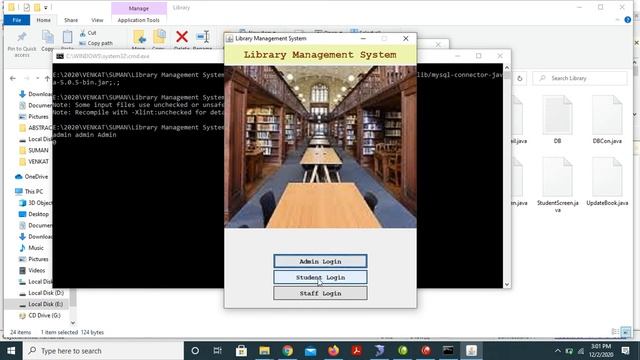Select the UpdateBook.java file
Image resolution: width=640 pixels, height=360 pixels.
click(x=607, y=182)
